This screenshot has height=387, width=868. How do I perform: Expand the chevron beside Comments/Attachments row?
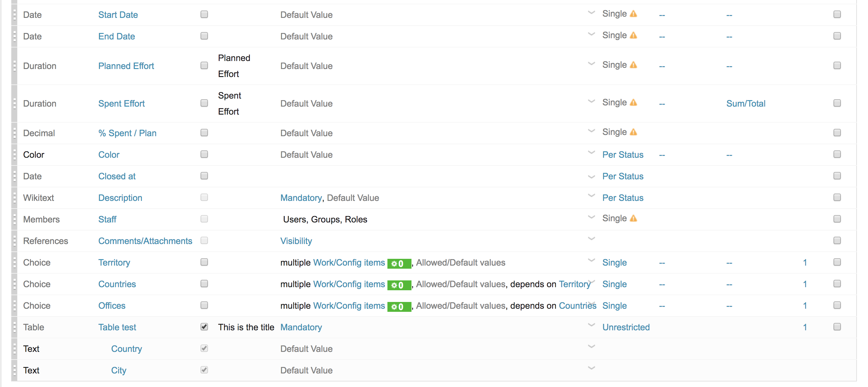click(591, 238)
